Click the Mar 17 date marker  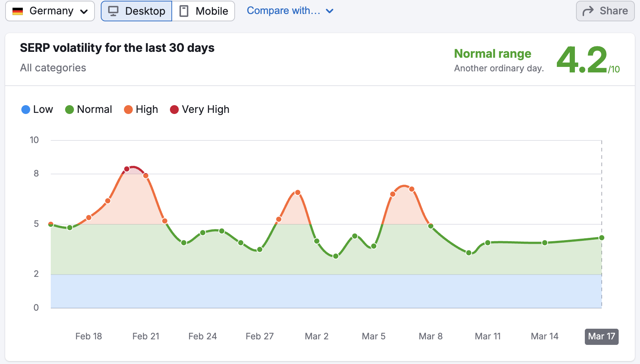pyautogui.click(x=601, y=336)
